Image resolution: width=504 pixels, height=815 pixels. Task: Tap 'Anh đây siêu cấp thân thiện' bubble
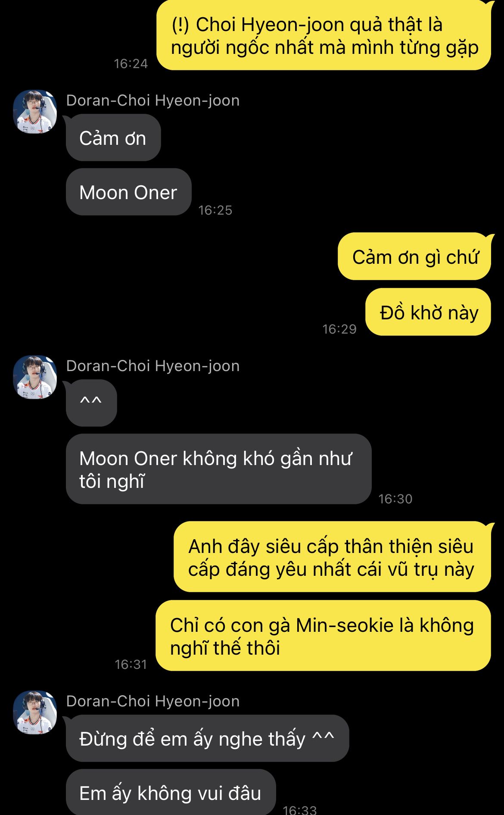pos(332,557)
